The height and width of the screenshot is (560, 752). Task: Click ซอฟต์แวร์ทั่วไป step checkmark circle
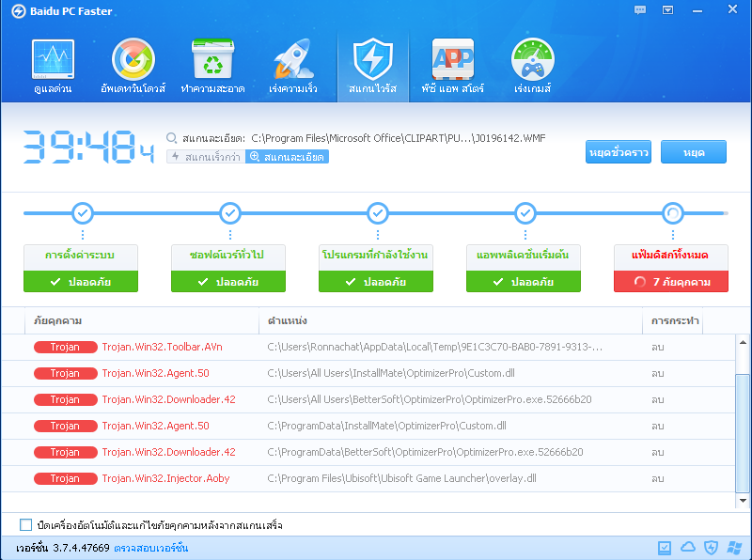click(230, 213)
